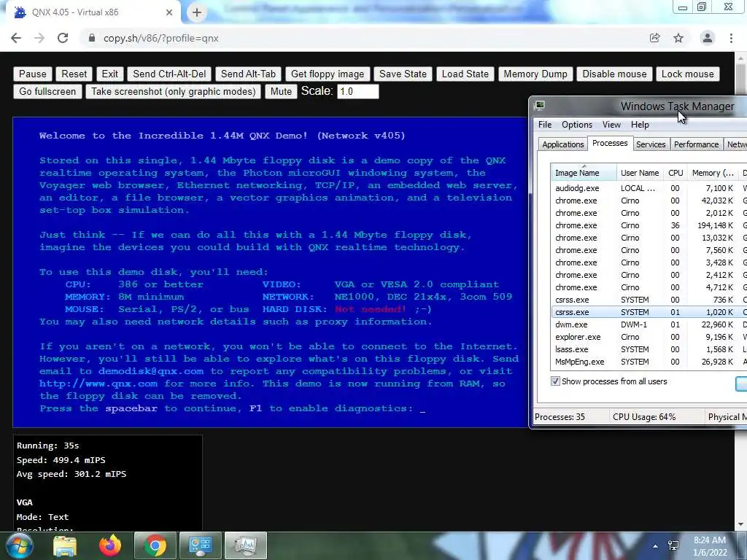Click the Exit button

click(109, 74)
